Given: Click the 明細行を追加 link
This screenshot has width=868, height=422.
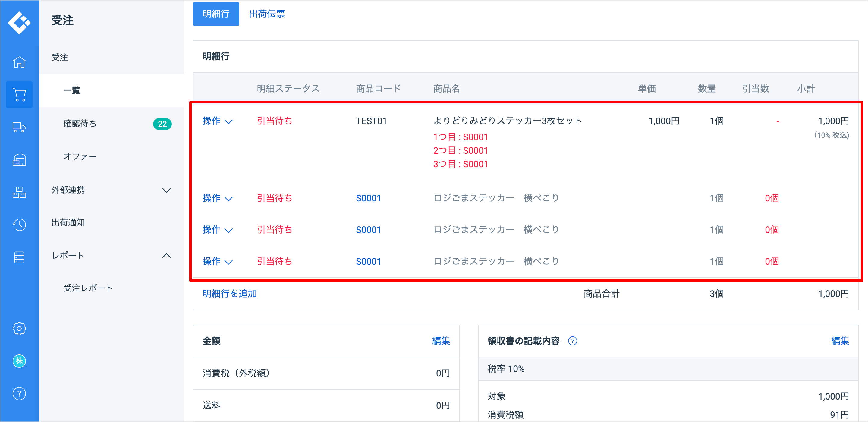Looking at the screenshot, I should tap(229, 294).
